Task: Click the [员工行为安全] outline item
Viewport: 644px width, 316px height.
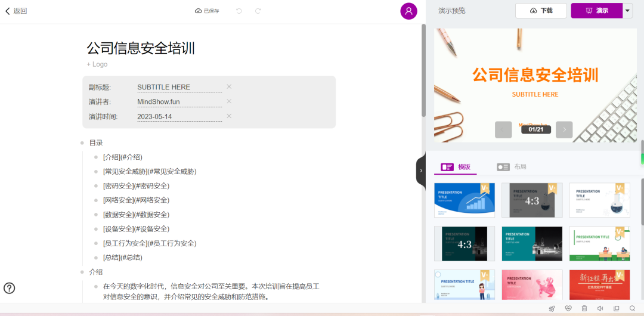Action: coord(150,243)
